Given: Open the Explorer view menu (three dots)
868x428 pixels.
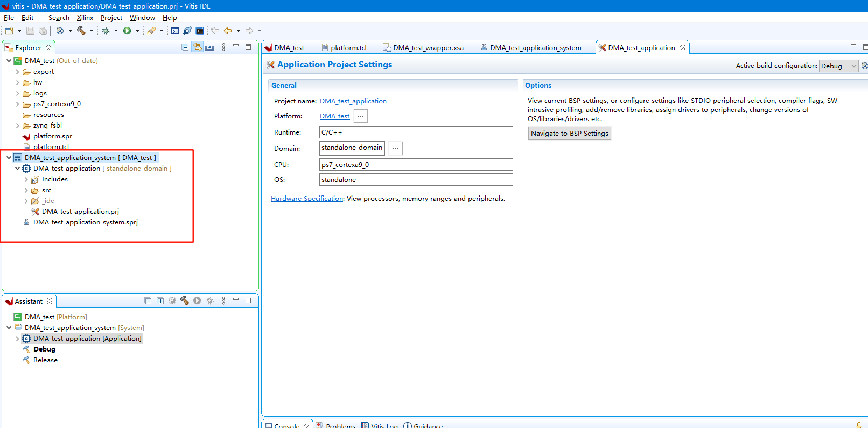Looking at the screenshot, I should tap(223, 47).
